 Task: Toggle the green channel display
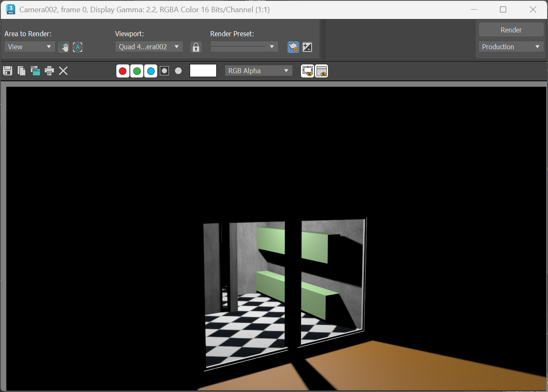pos(137,71)
